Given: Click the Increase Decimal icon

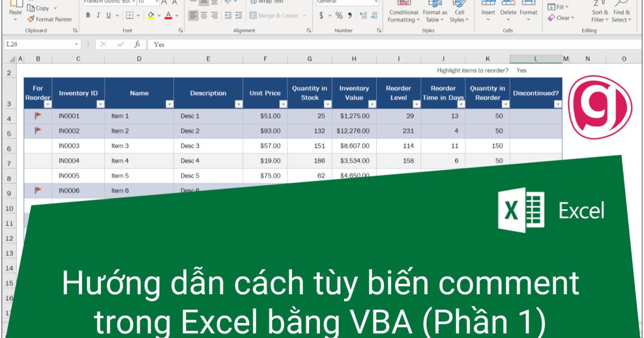Looking at the screenshot, I should (x=364, y=15).
